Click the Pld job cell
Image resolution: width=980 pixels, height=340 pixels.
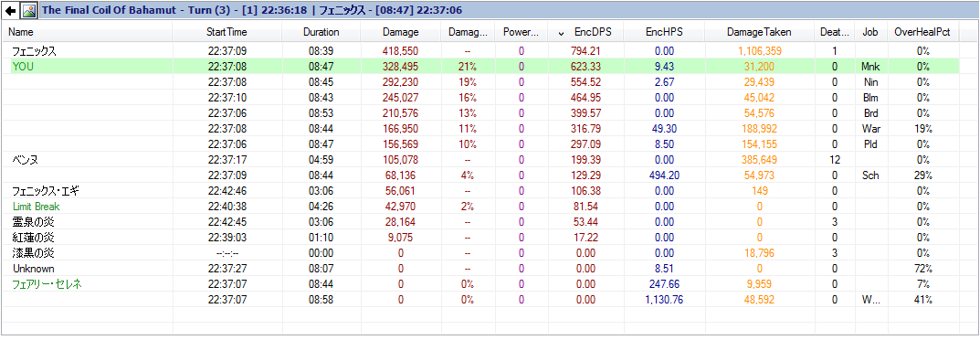(x=870, y=144)
